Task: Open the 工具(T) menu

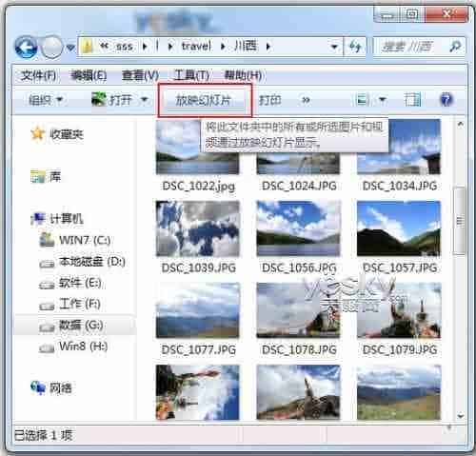Action: 191,75
